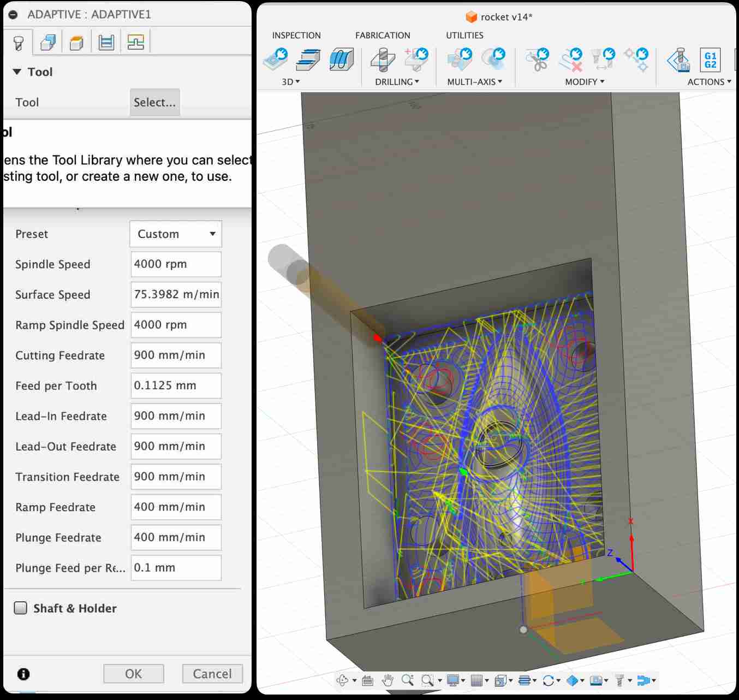
Task: Switch to the Tool tab in Adaptive dialog
Action: point(19,43)
